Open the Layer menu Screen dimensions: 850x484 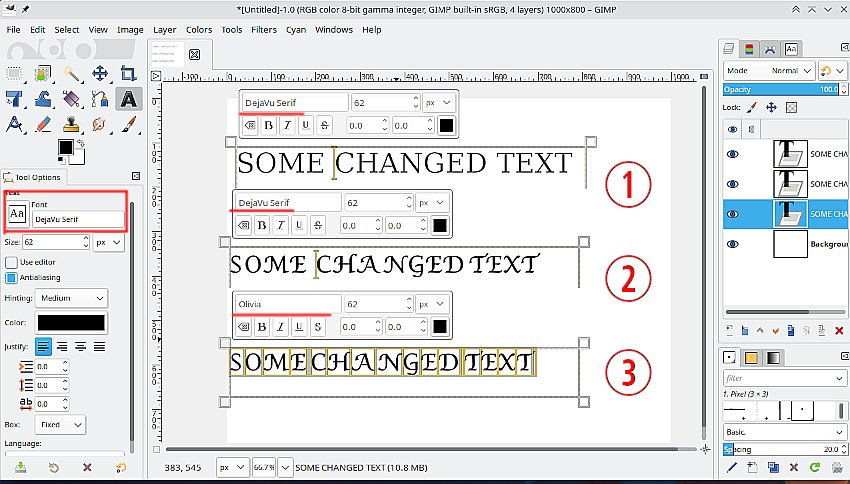coord(164,30)
